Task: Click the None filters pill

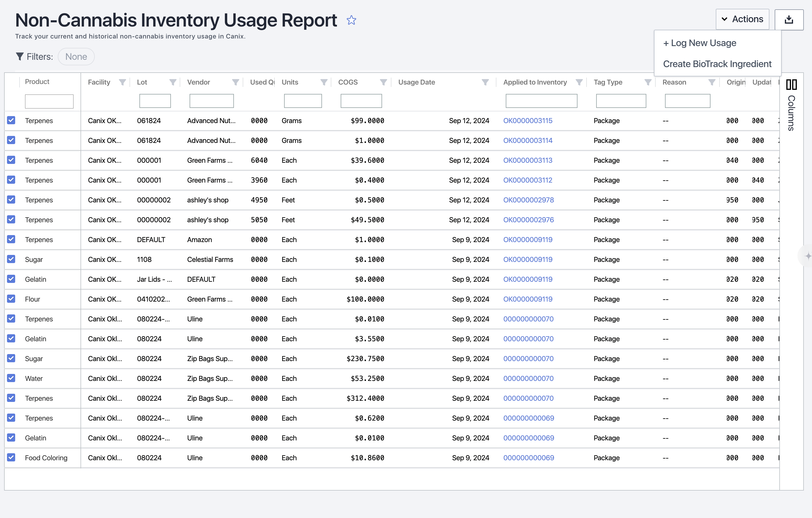Action: [76, 57]
